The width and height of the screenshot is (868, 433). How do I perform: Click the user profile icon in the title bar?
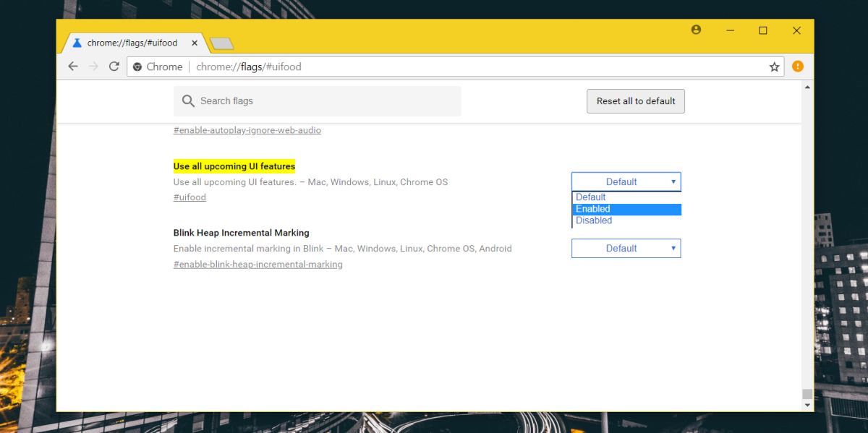696,30
